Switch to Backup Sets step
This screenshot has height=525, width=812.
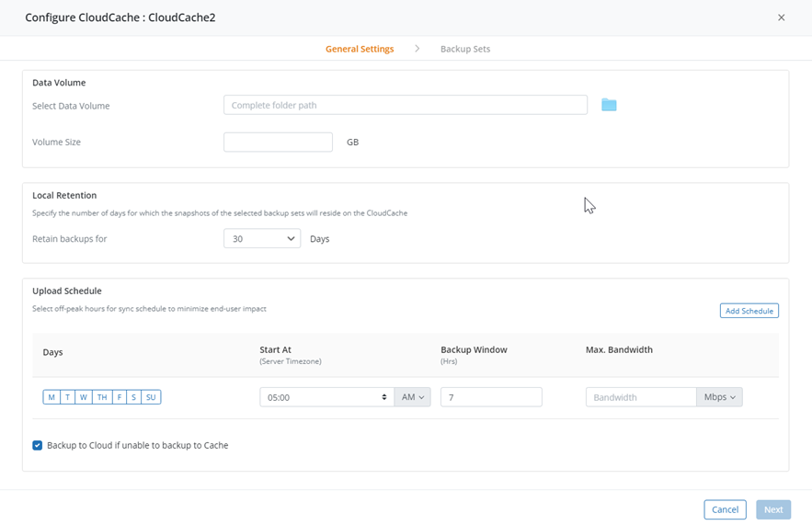click(465, 49)
